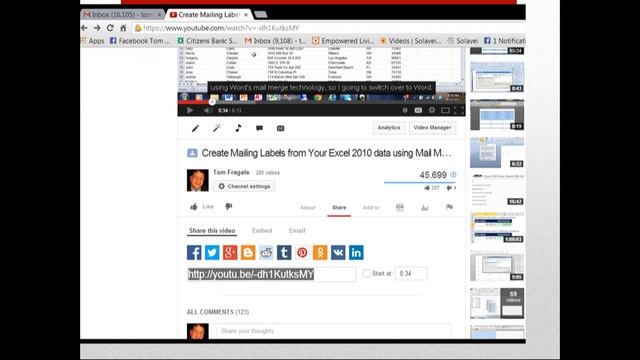Image resolution: width=640 pixels, height=360 pixels.
Task: Share video on Facebook icon
Action: pyautogui.click(x=194, y=253)
